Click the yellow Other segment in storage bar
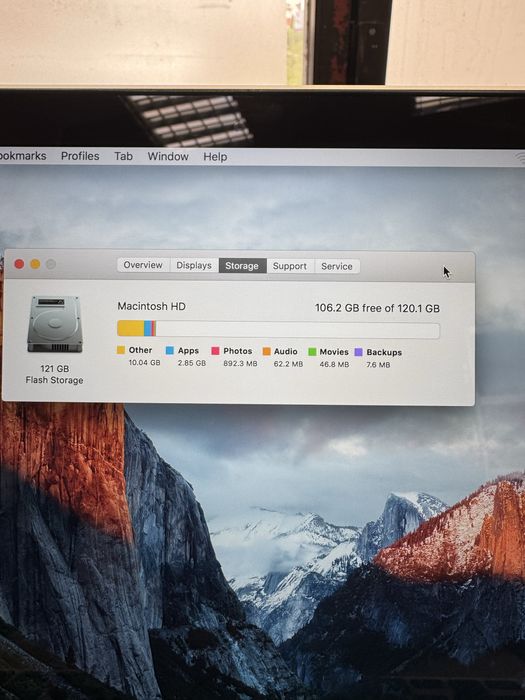This screenshot has width=525, height=700. pos(131,328)
